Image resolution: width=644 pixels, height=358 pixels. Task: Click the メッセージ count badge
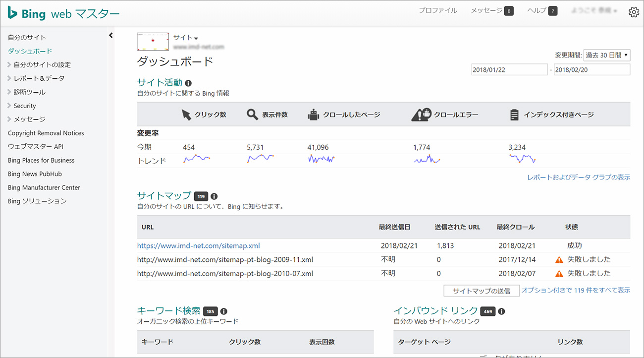pos(509,11)
